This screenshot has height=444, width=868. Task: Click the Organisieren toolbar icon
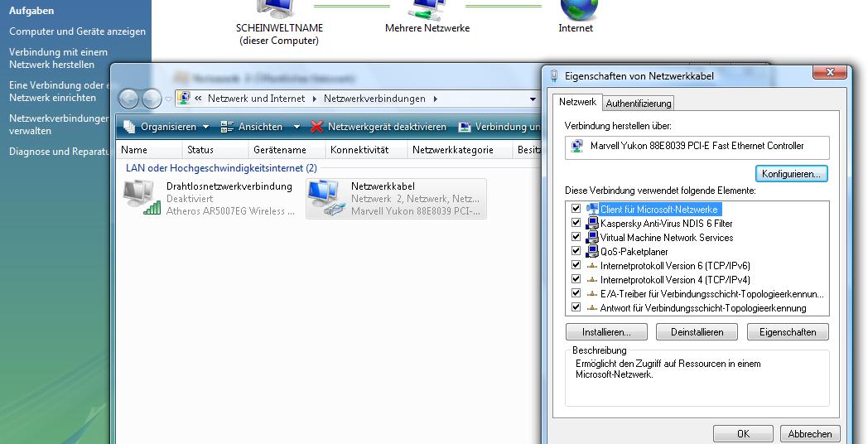[129, 127]
